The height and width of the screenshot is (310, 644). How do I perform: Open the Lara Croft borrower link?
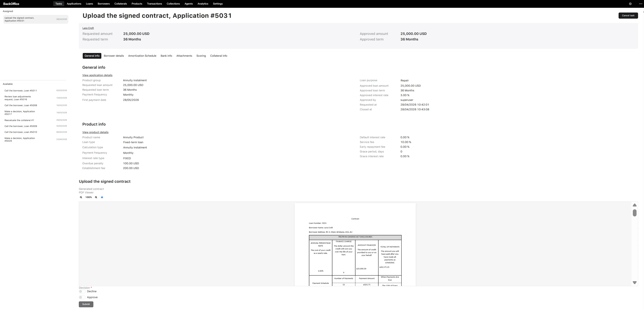tap(88, 28)
